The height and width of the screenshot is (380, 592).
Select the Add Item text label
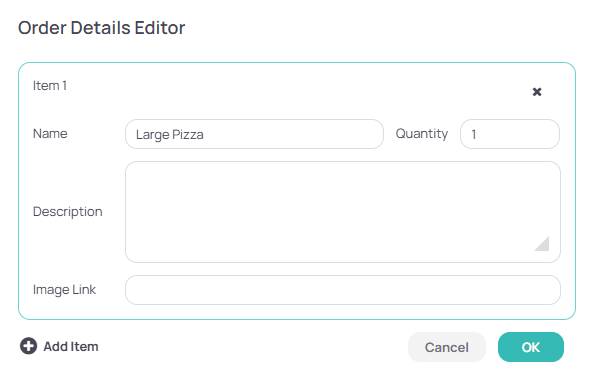[71, 346]
